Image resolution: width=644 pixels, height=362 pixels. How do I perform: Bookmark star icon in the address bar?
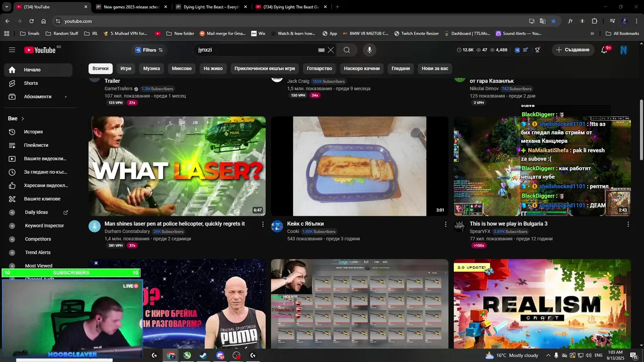[553, 21]
